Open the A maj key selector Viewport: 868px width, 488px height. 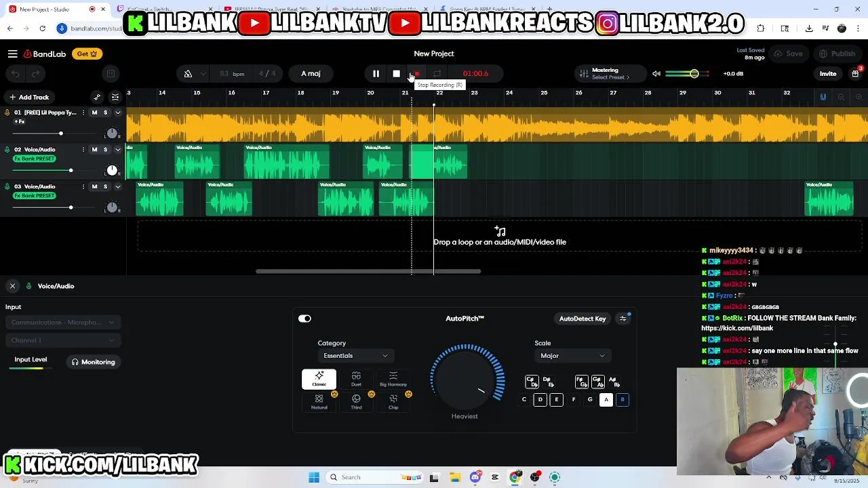tap(311, 73)
